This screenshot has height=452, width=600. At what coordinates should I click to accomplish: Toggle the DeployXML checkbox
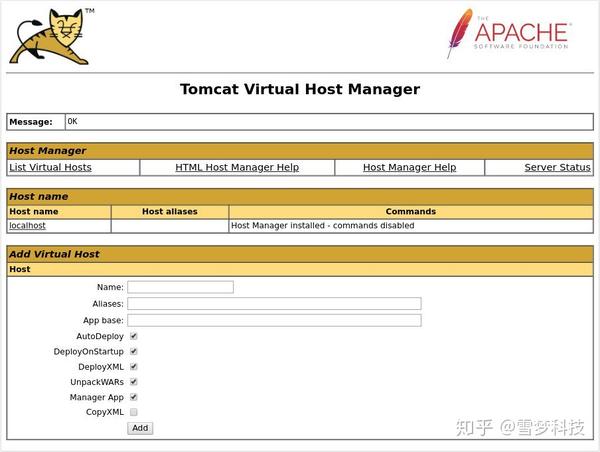click(x=134, y=367)
